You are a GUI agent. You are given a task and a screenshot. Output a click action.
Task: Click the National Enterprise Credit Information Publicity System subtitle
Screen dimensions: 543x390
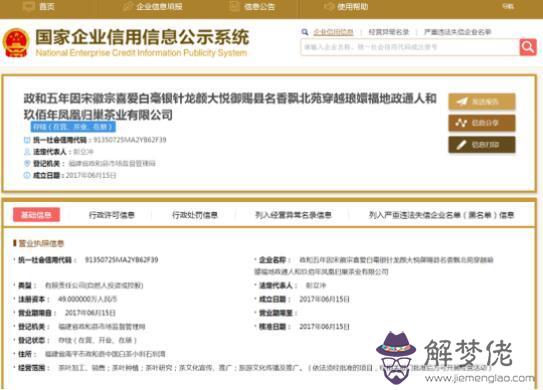(141, 53)
